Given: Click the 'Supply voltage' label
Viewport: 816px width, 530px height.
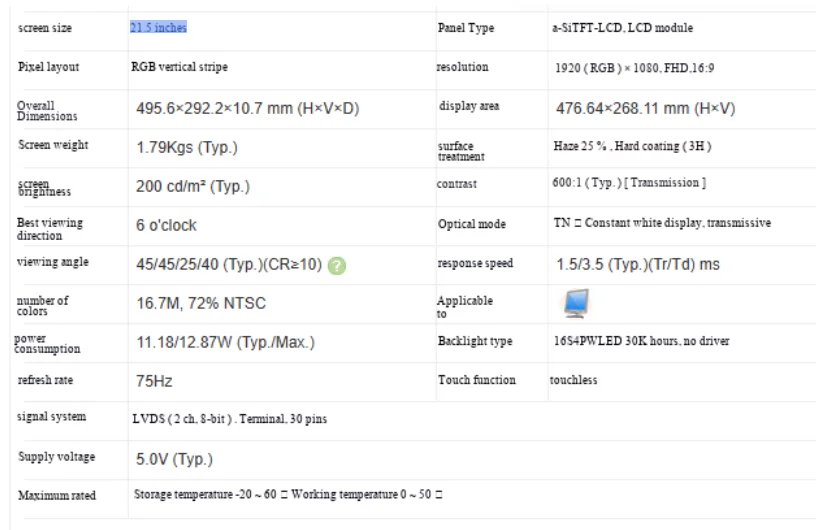Looking at the screenshot, I should (x=57, y=457).
